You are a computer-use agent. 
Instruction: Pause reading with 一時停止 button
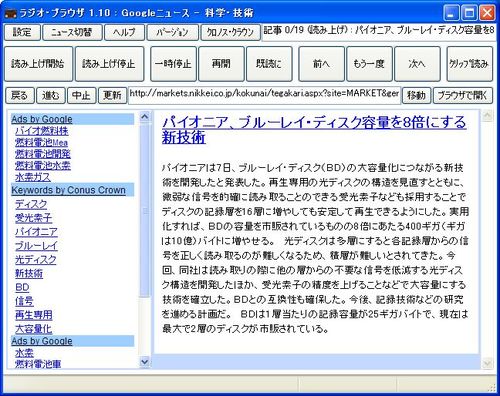coord(173,64)
